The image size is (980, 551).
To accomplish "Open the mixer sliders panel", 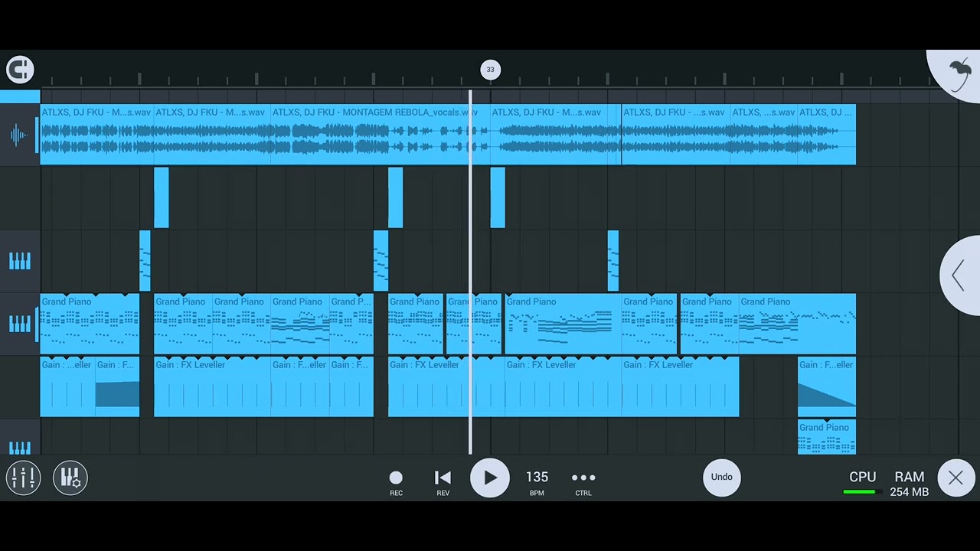I will [x=23, y=478].
